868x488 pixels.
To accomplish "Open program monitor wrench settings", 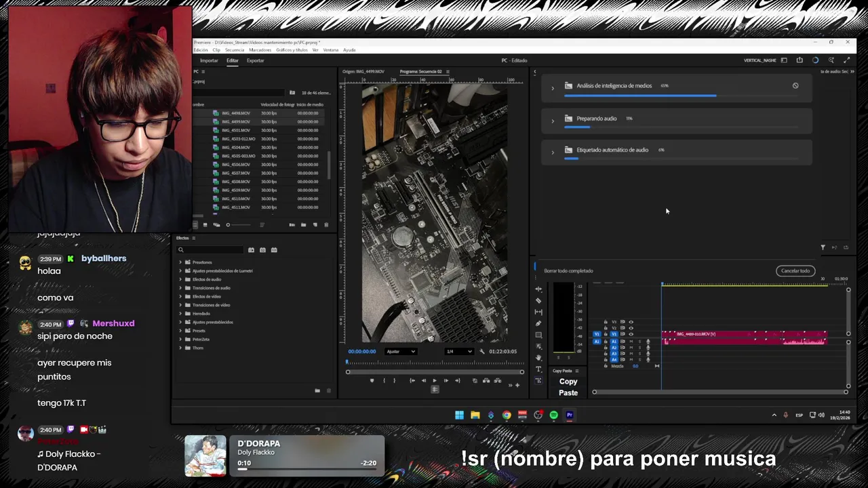I will coord(482,352).
